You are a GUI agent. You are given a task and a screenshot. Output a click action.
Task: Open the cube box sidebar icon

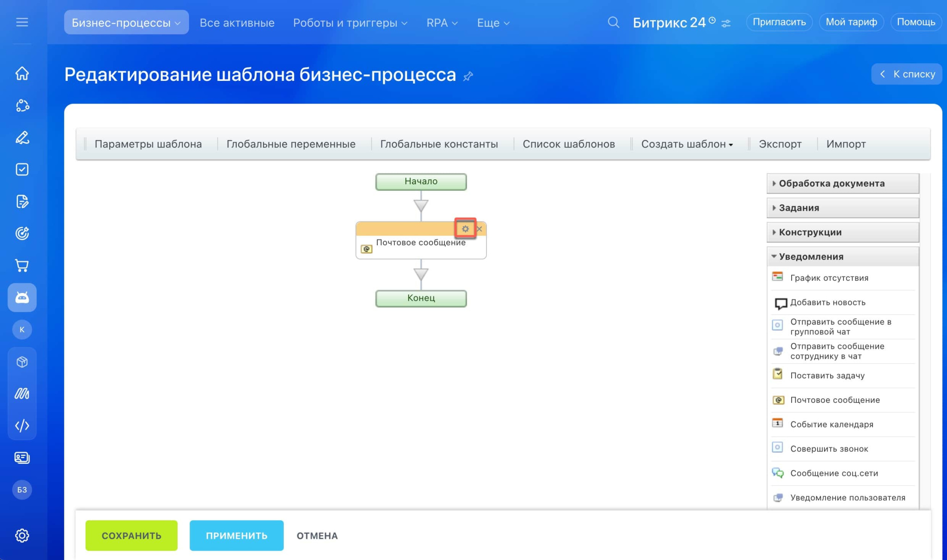coord(22,362)
